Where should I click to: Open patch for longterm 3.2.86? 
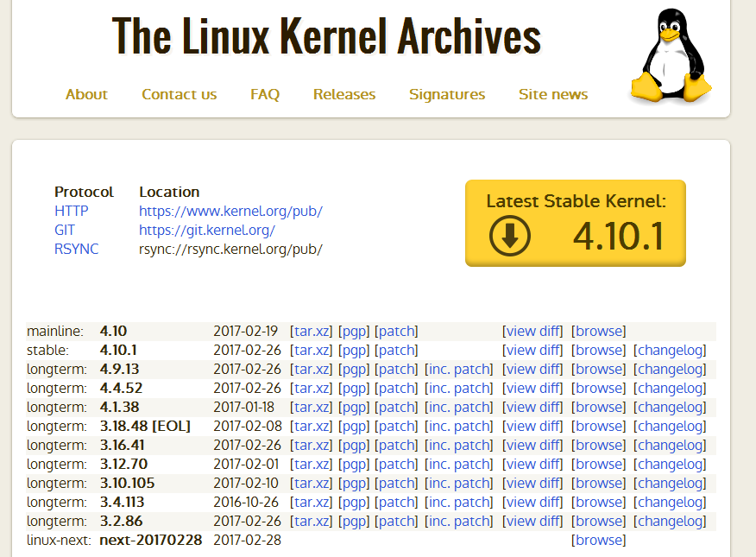(x=396, y=522)
